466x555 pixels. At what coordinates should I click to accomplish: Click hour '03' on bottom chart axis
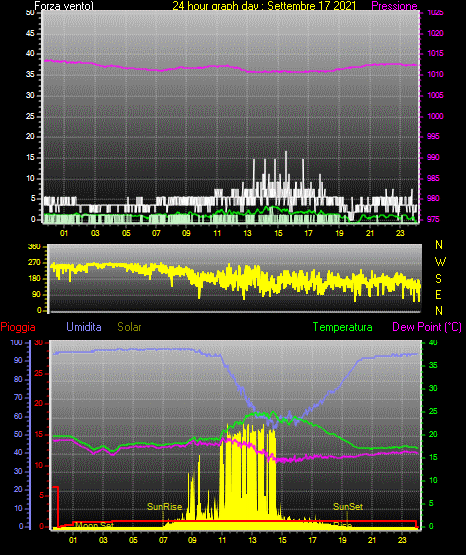point(103,540)
